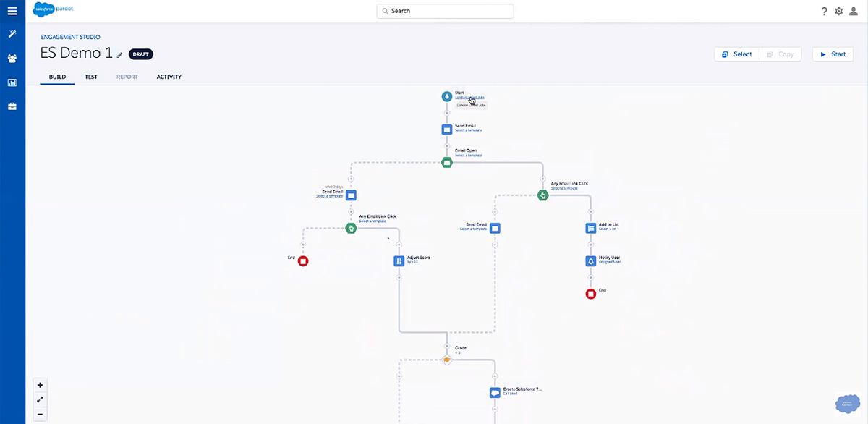Switch to the Test tab
This screenshot has height=424, width=868.
[x=91, y=77]
